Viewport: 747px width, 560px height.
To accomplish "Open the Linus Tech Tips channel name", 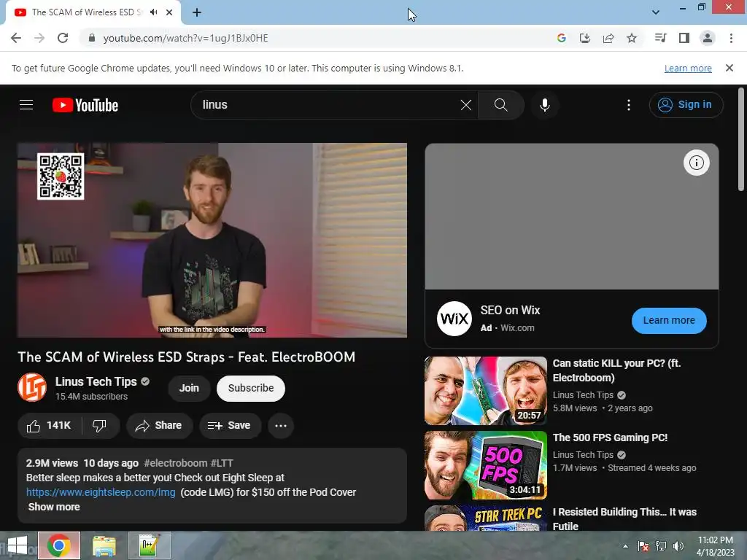I will 96,382.
